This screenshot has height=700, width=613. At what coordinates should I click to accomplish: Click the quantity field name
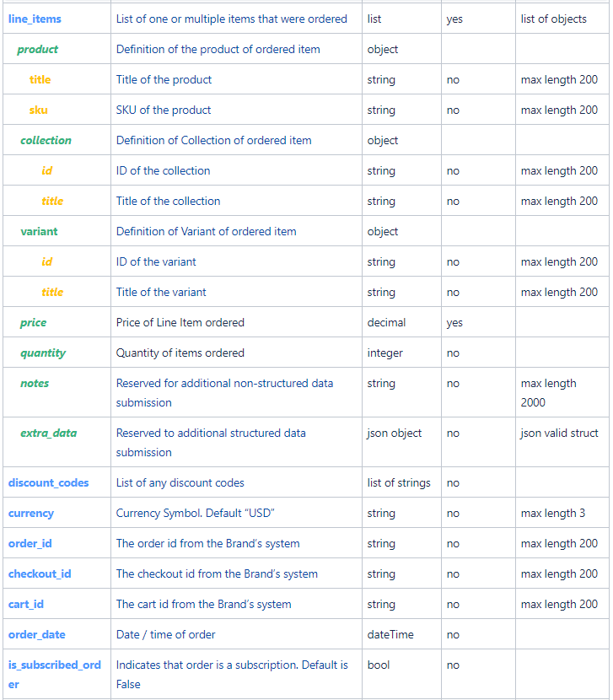coord(43,353)
